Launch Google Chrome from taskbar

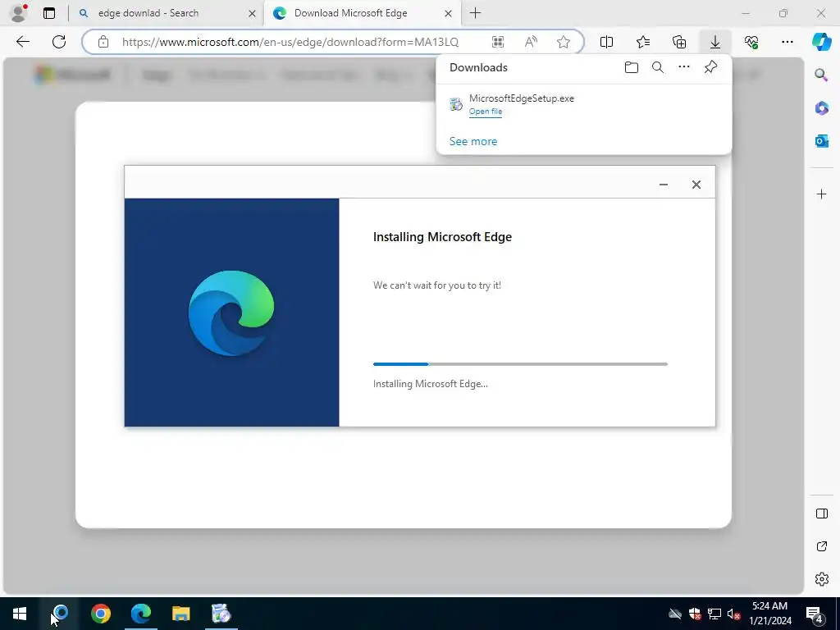[101, 614]
